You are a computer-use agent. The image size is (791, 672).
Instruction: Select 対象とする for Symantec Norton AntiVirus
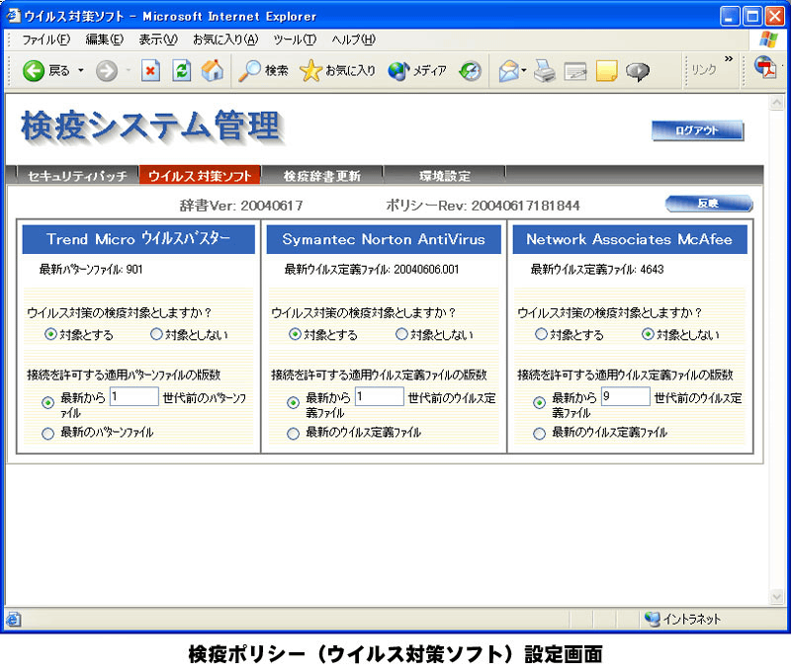click(295, 334)
